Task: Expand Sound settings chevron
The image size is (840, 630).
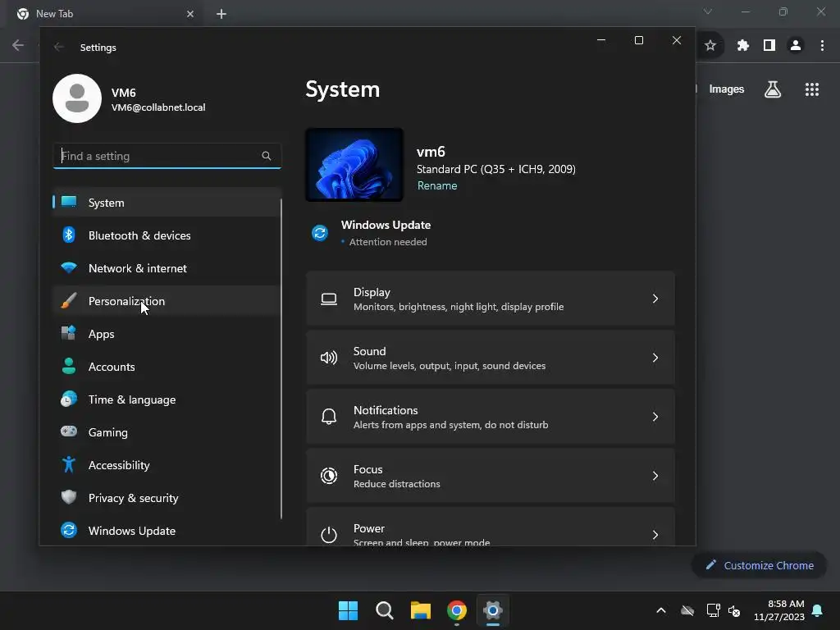Action: 655,358
